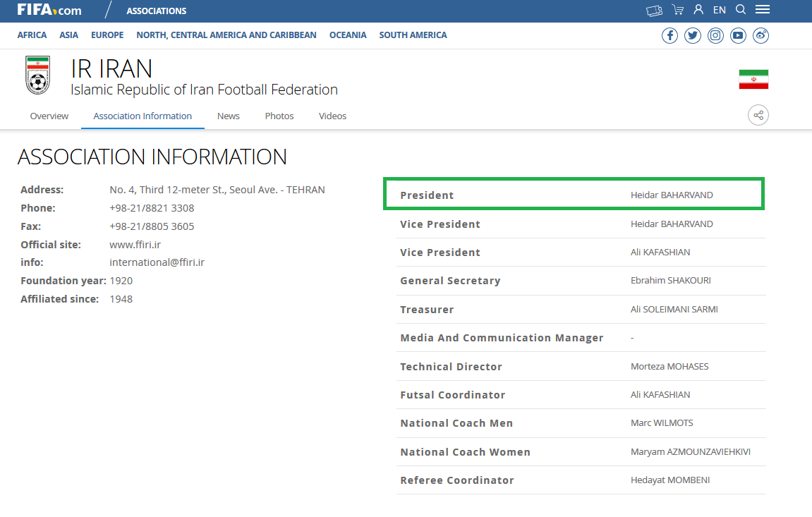
Task: Click Treasurer Ali SOLEIMANI SARMI
Action: pyautogui.click(x=674, y=310)
